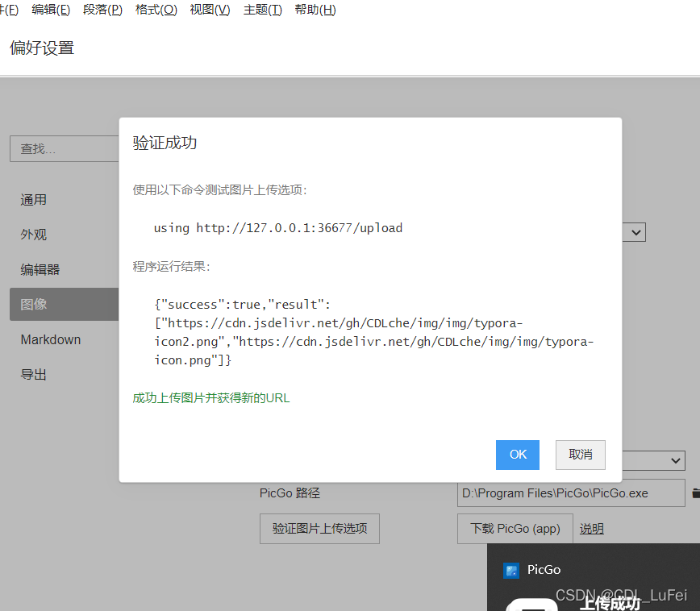Select 导出 in the preferences sidebar
Screen dimensions: 700x611
(x=34, y=374)
